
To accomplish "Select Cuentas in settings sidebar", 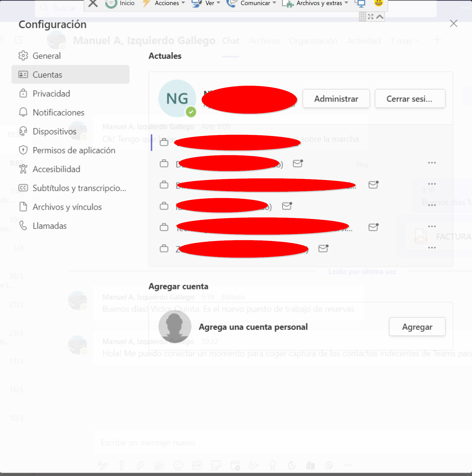I will 70,75.
